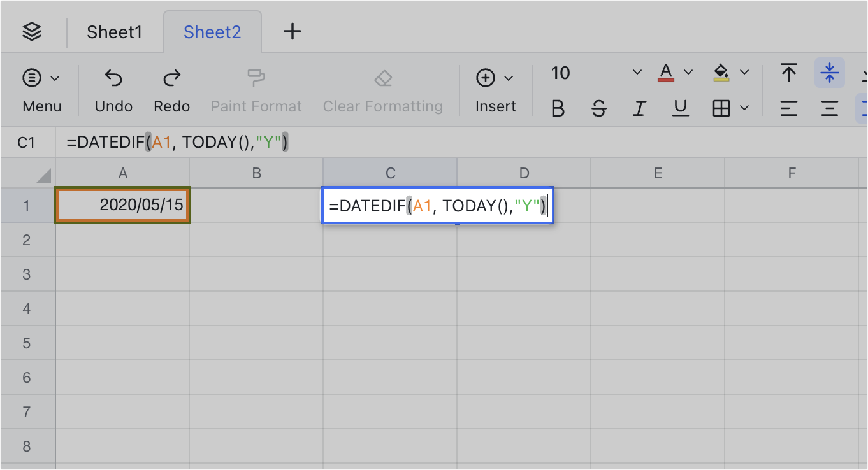Toggle Italic formatting

tap(639, 108)
